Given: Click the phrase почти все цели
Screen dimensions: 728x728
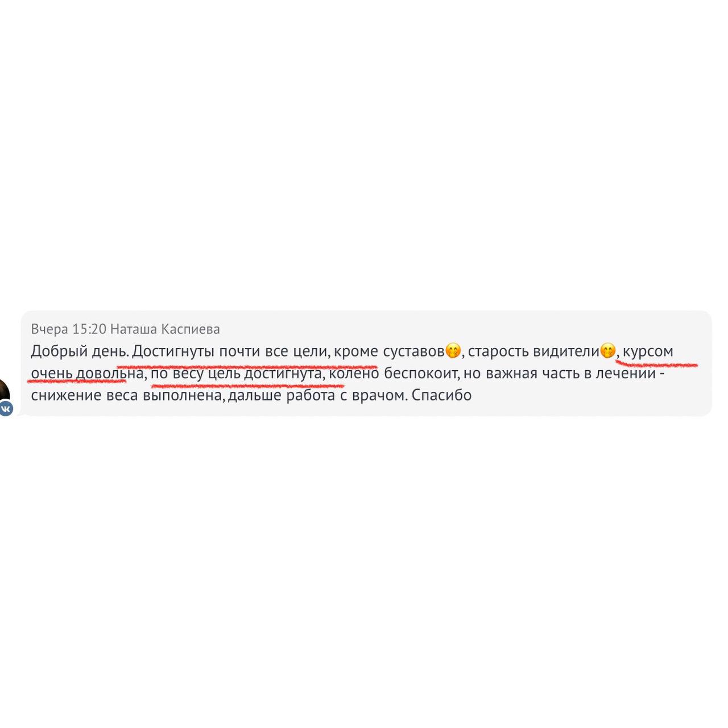Looking at the screenshot, I should [x=273, y=351].
